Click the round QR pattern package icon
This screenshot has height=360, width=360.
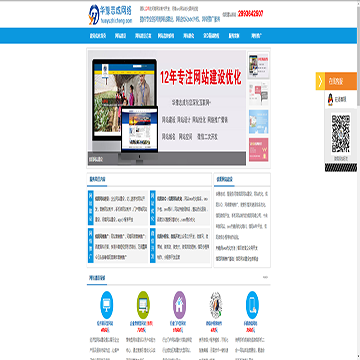pos(216,305)
